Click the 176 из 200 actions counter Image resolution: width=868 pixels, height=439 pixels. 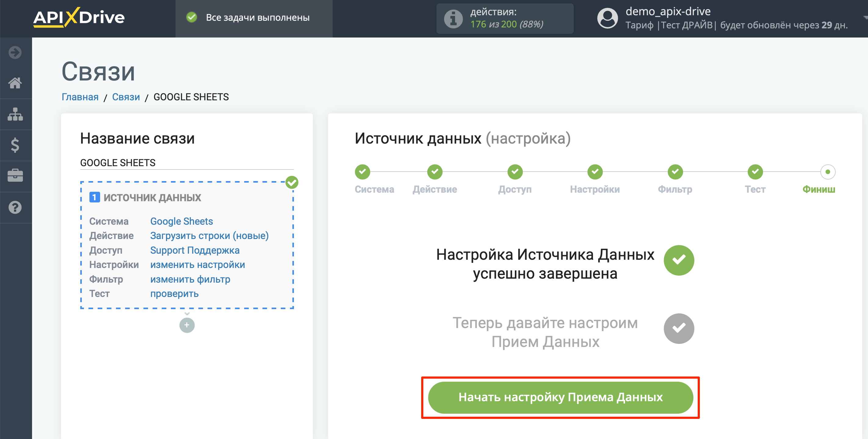(x=507, y=24)
